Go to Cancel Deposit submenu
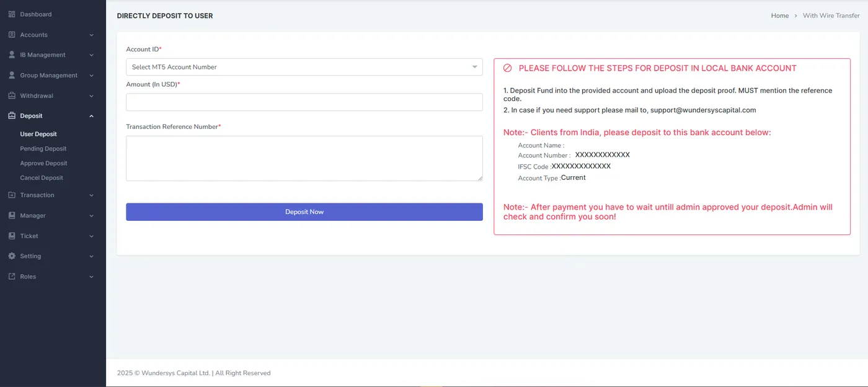The width and height of the screenshot is (868, 387). [x=42, y=178]
